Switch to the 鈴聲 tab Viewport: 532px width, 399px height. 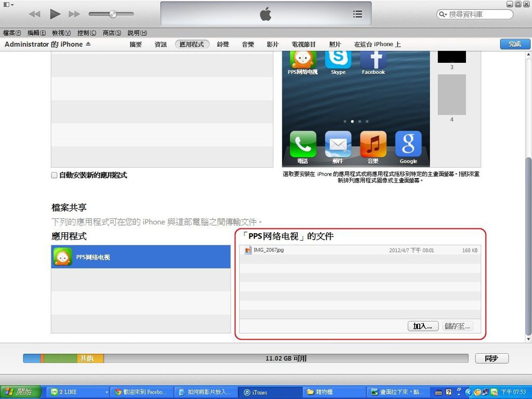pos(223,45)
